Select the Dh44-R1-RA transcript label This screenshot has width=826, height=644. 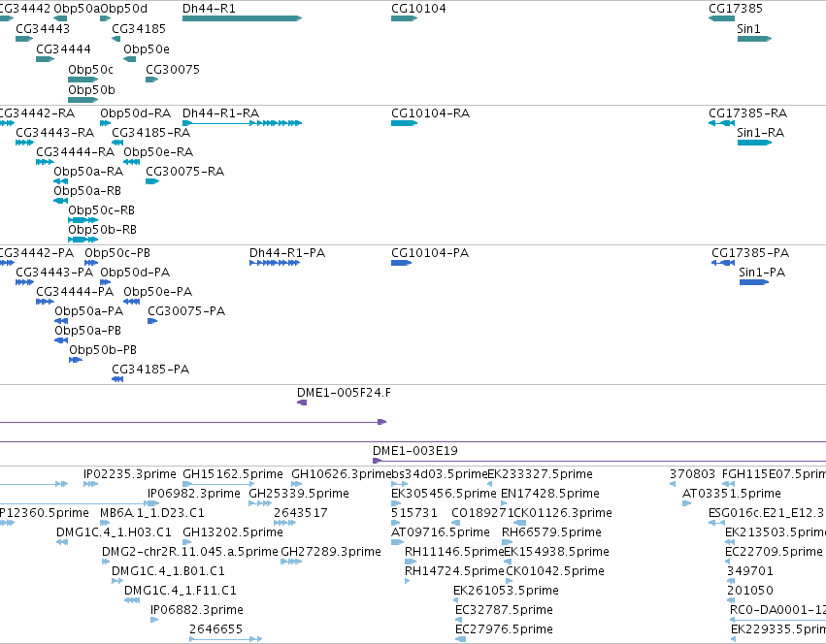pos(220,113)
